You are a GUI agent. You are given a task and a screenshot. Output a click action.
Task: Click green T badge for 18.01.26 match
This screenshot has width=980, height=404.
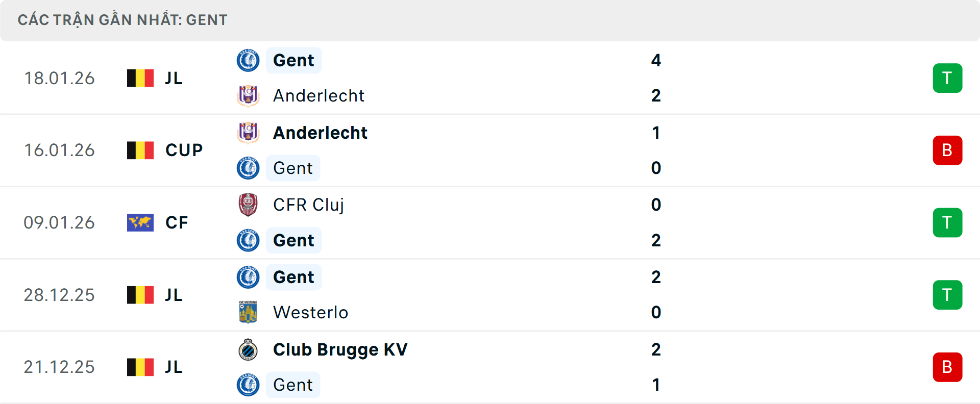click(x=947, y=78)
